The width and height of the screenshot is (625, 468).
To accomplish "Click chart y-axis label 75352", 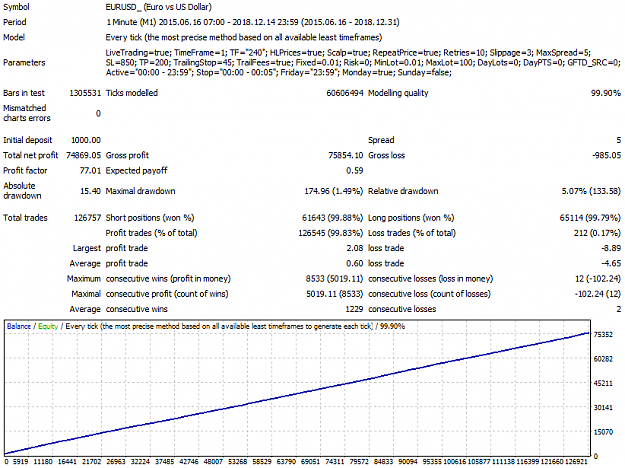I will click(603, 335).
